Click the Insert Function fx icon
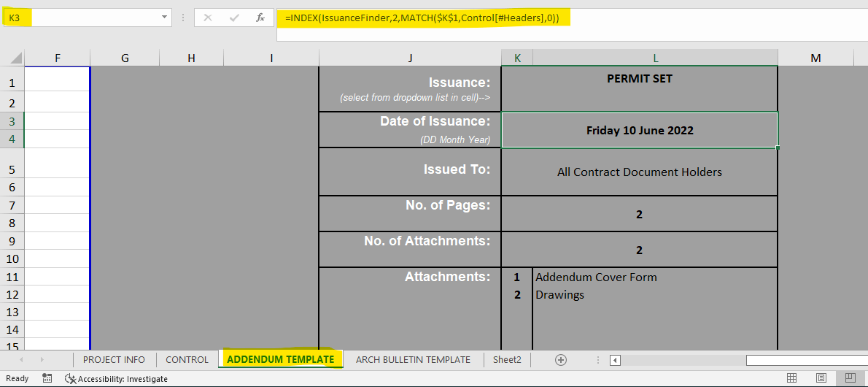This screenshot has width=868, height=387. pos(260,18)
